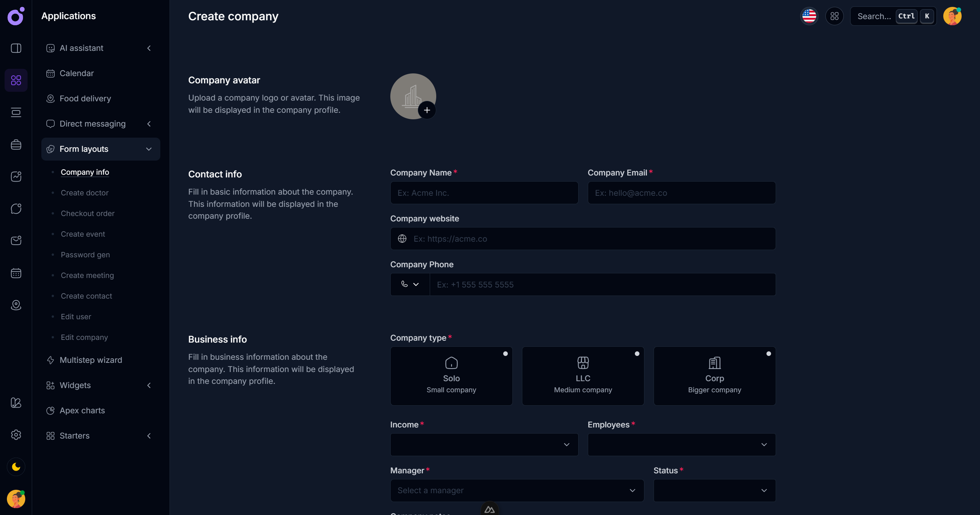980x515 pixels.
Task: Collapse the Form layouts section
Action: coord(148,149)
